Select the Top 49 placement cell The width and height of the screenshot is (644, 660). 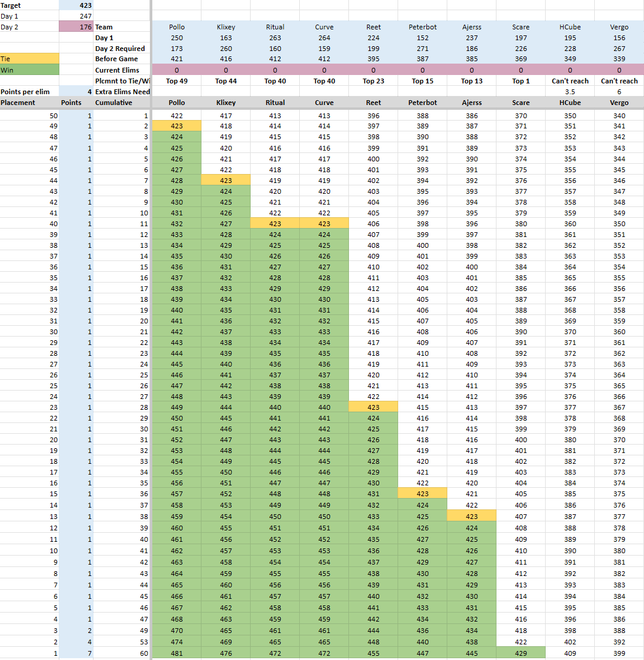point(177,81)
